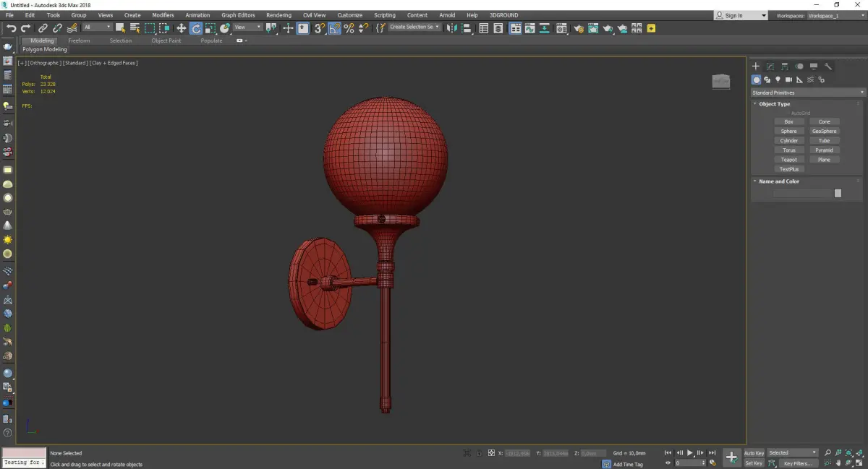The image size is (868, 469).
Task: Toggle 3D Snaps on
Action: click(x=319, y=28)
